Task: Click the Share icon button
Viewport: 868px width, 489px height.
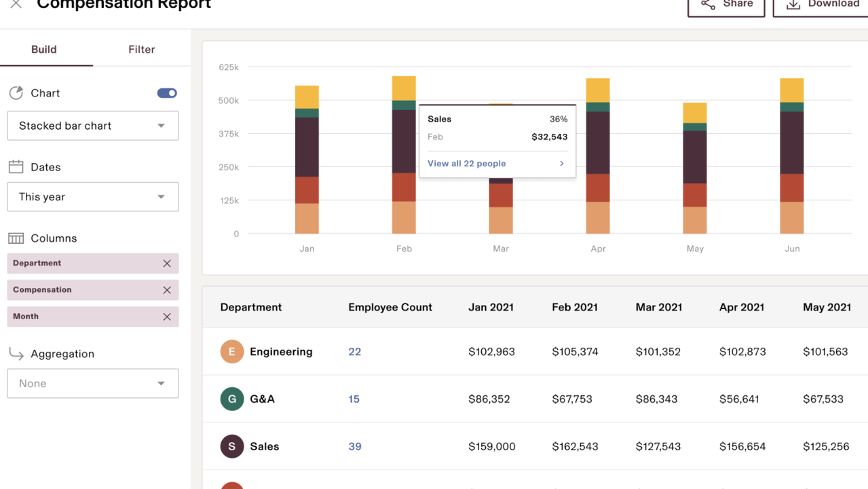Action: pos(707,4)
